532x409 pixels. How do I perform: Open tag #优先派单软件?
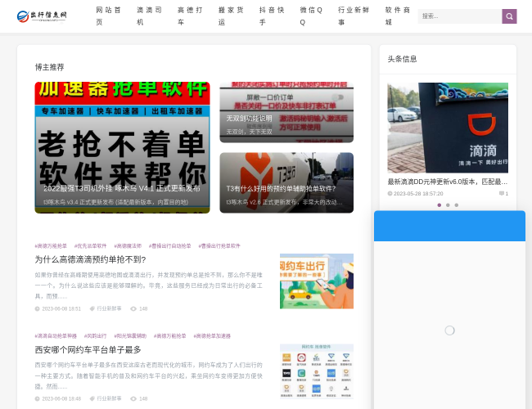(90, 246)
